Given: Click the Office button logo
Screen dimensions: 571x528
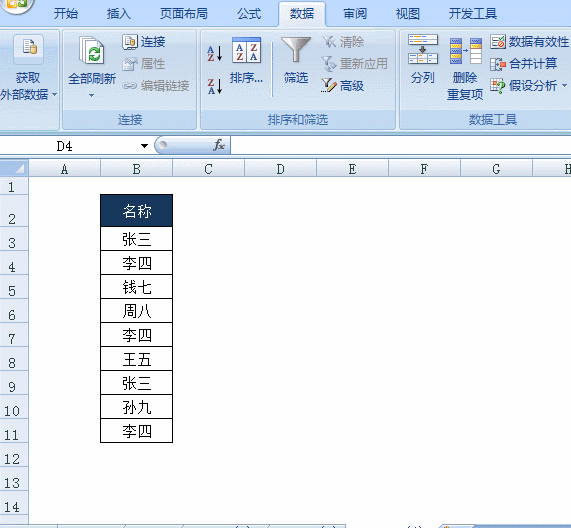Looking at the screenshot, I should 16,4.
